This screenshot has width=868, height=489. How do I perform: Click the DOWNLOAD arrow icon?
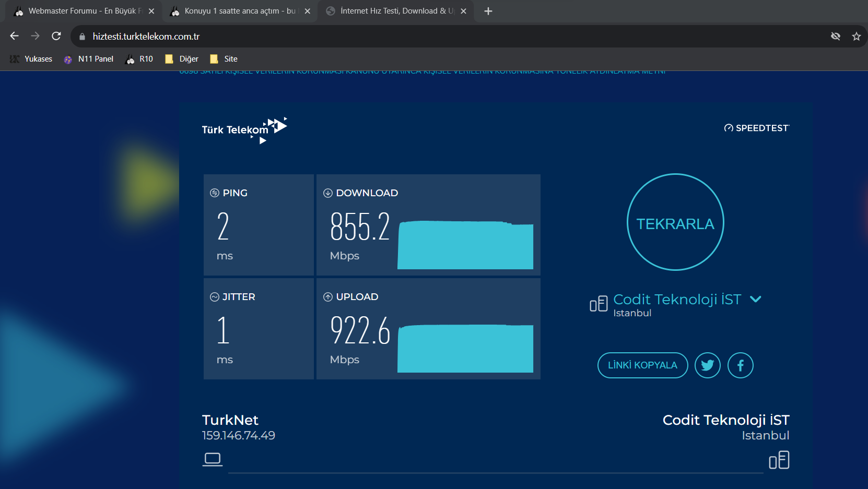pyautogui.click(x=328, y=193)
